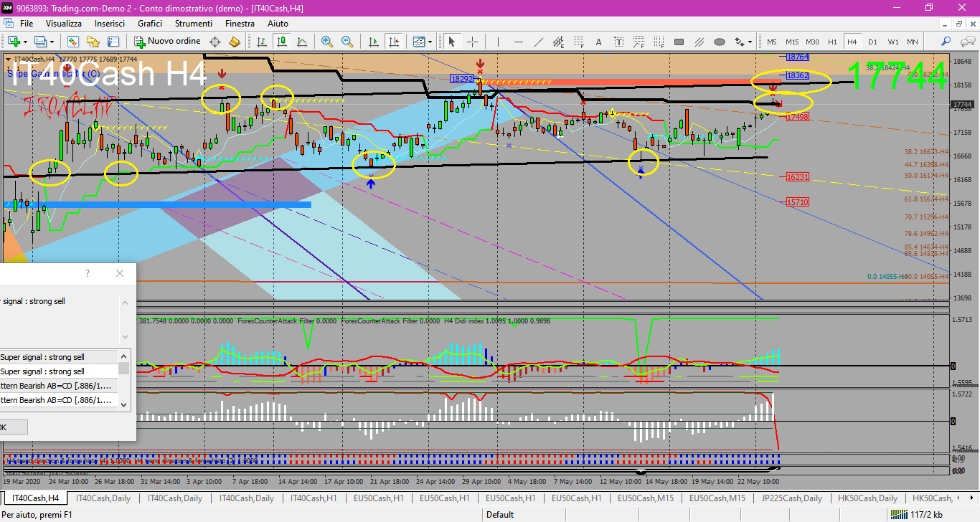Select text label A tool
The image size is (980, 522).
[x=598, y=42]
